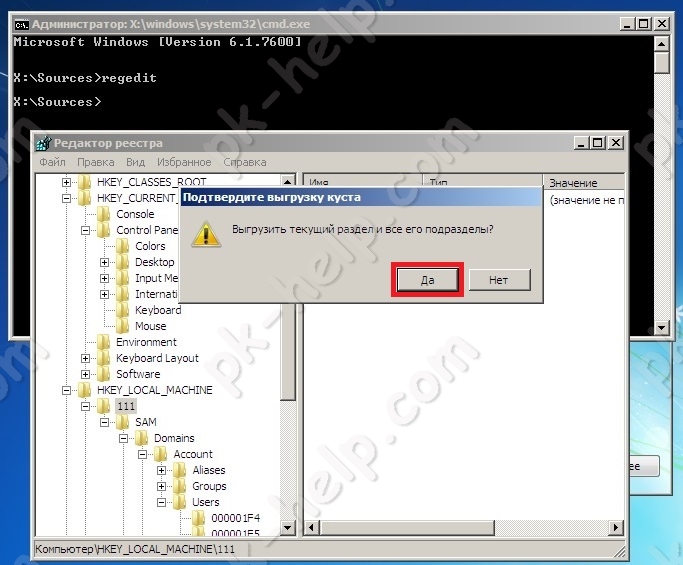Select Keyboard folder icon

[122, 310]
